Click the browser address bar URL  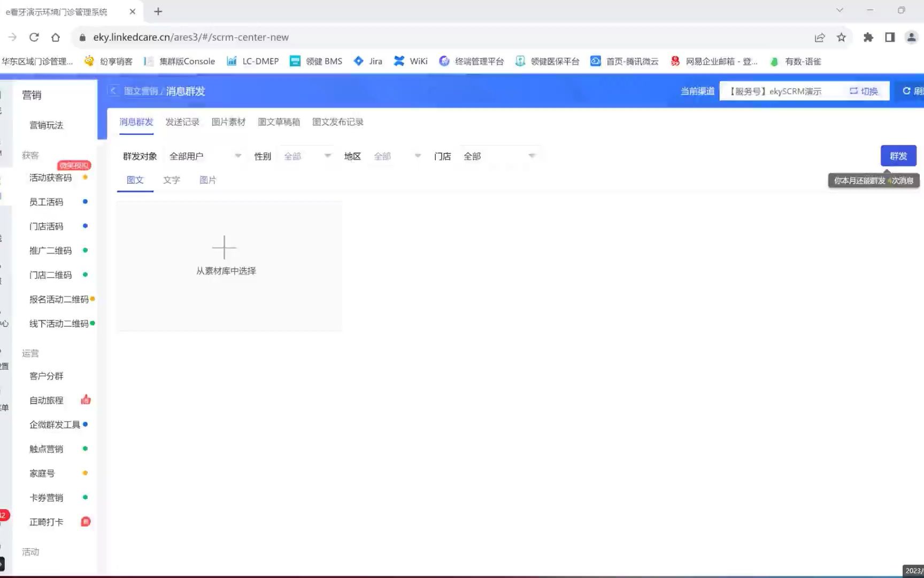pyautogui.click(x=191, y=37)
